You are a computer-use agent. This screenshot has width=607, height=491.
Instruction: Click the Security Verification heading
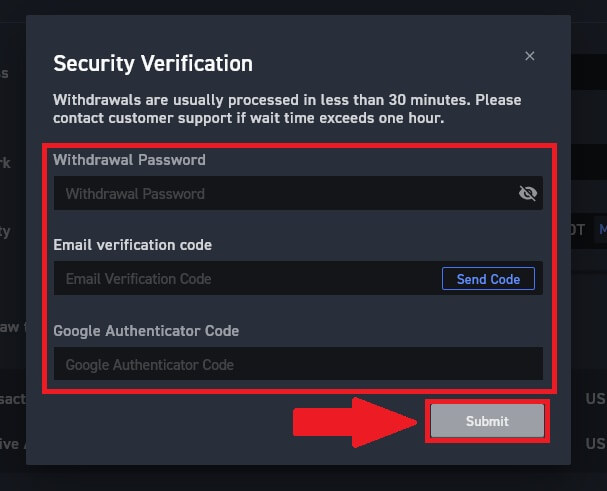click(152, 64)
